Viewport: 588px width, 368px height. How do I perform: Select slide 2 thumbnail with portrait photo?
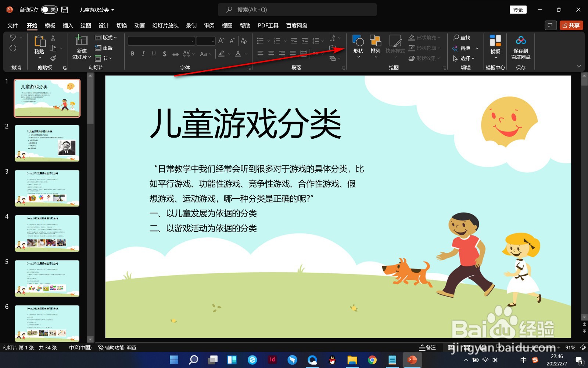(x=47, y=143)
